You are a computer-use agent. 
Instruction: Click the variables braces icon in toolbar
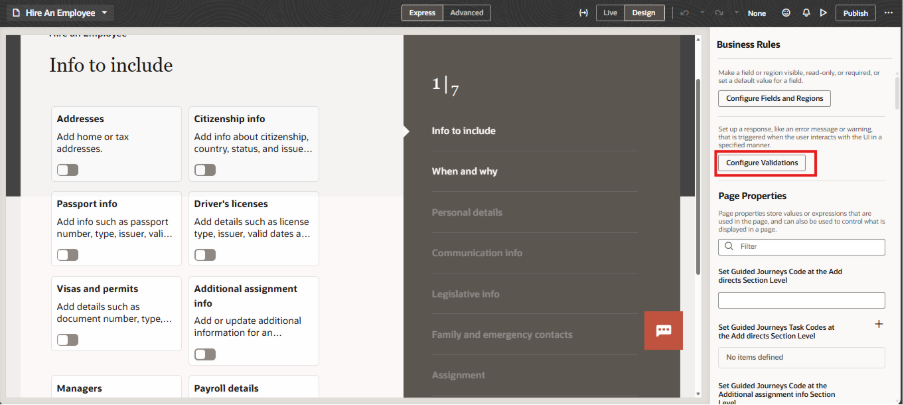(x=583, y=13)
